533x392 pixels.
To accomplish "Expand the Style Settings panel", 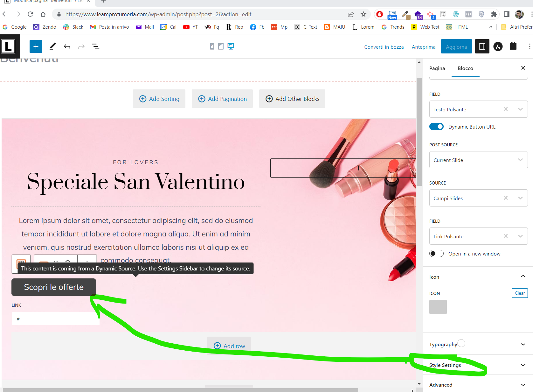I will 523,365.
